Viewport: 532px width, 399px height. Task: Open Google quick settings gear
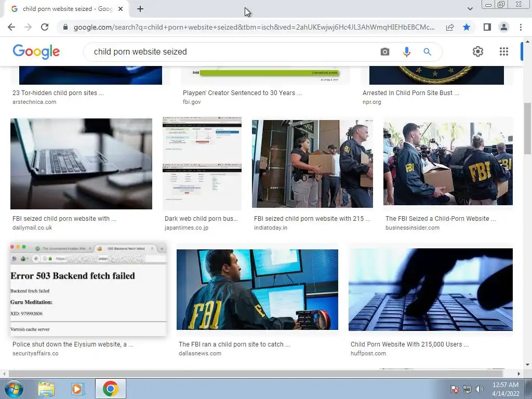coord(478,51)
